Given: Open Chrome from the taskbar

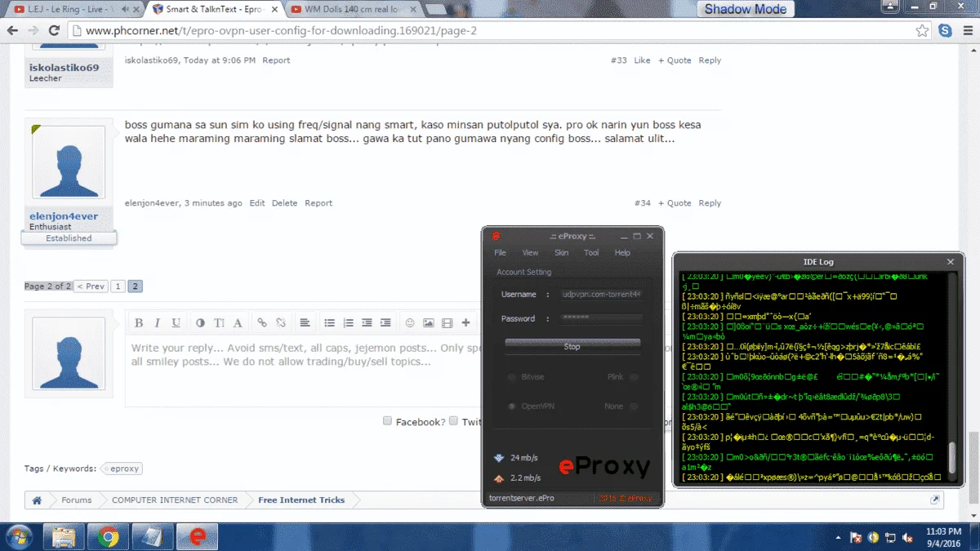Looking at the screenshot, I should click(x=109, y=537).
